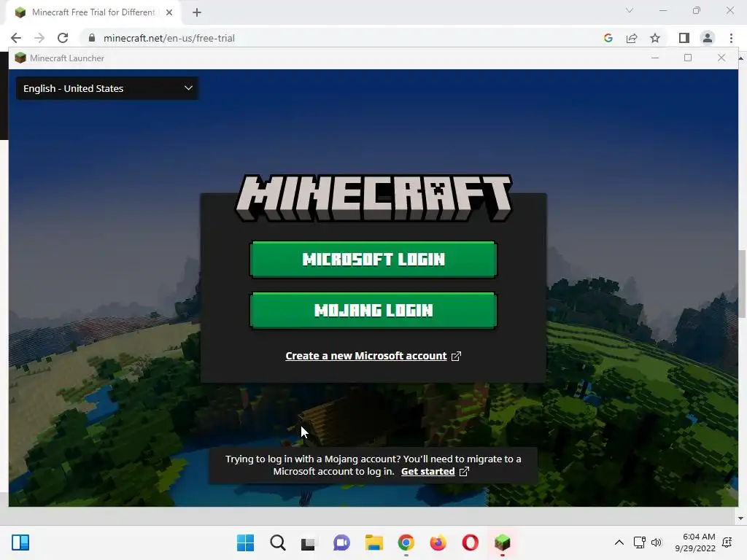Go forward in the Chrome browser
The image size is (747, 560).
pos(39,38)
